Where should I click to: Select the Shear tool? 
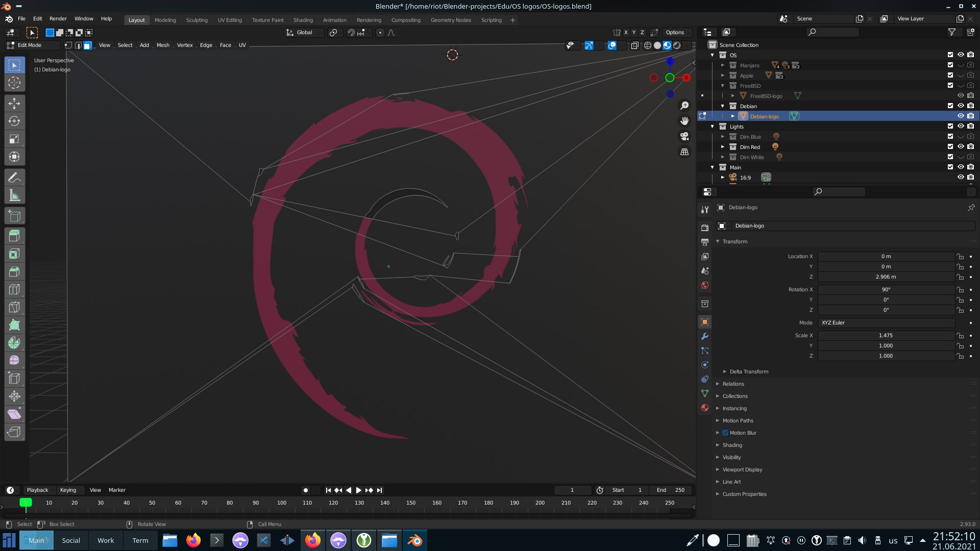[14, 414]
